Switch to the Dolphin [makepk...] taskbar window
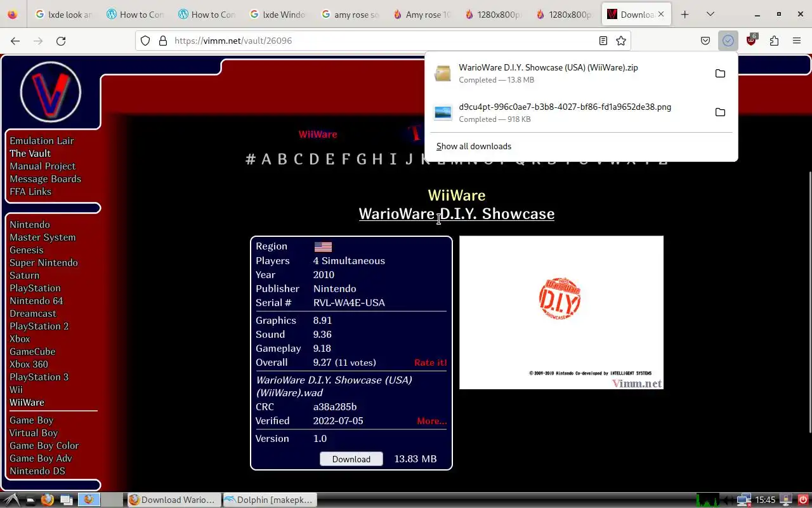Screen dimensions: 812x508 pos(269,500)
